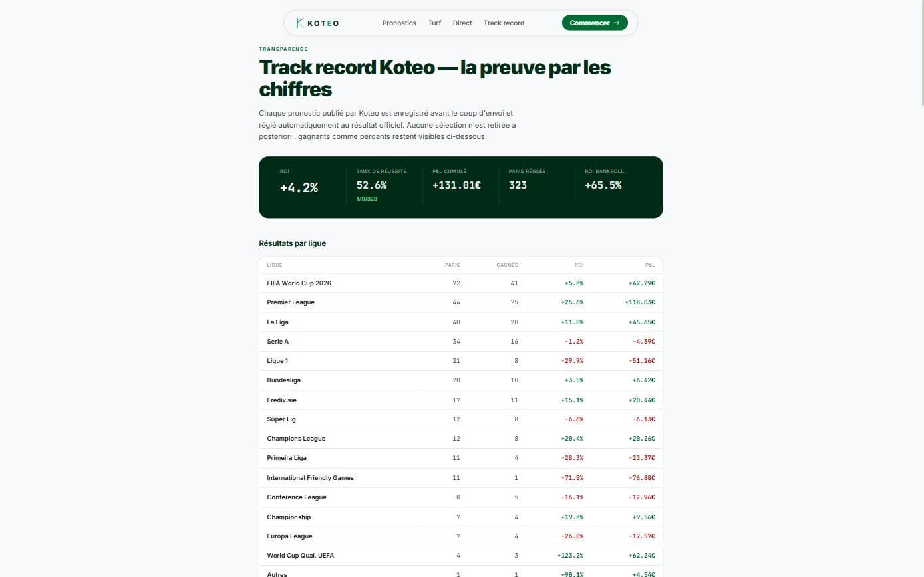Click the Commencer button

point(595,23)
